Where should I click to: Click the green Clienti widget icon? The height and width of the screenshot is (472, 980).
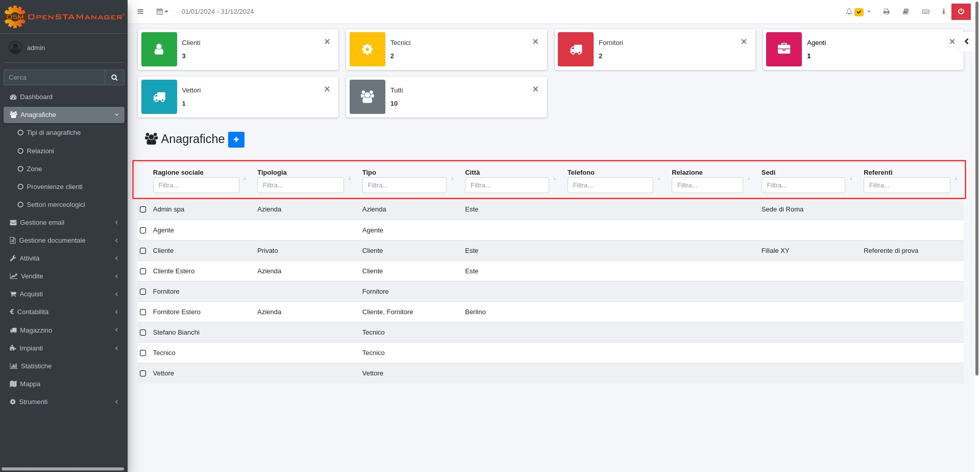[159, 50]
